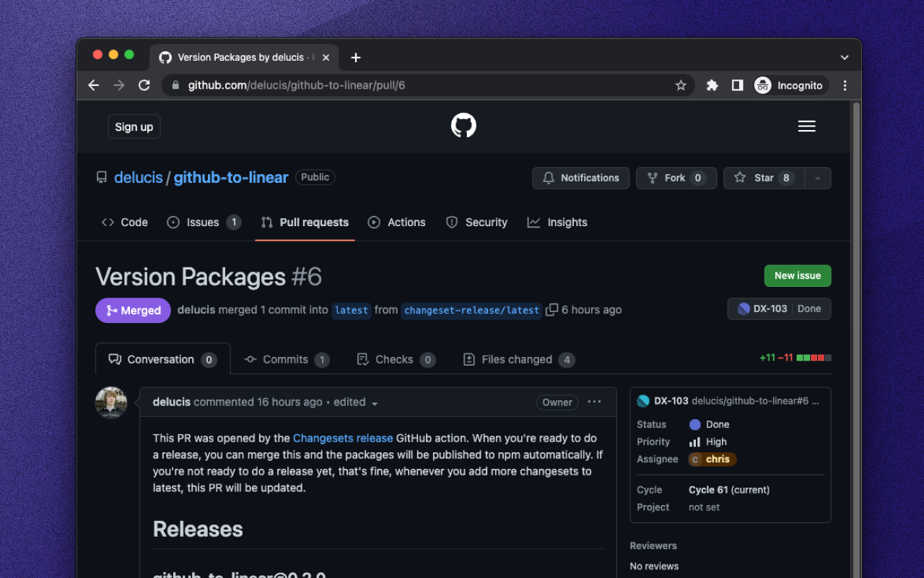Toggle the browser side panel icon
This screenshot has height=578, width=924.
coord(737,85)
